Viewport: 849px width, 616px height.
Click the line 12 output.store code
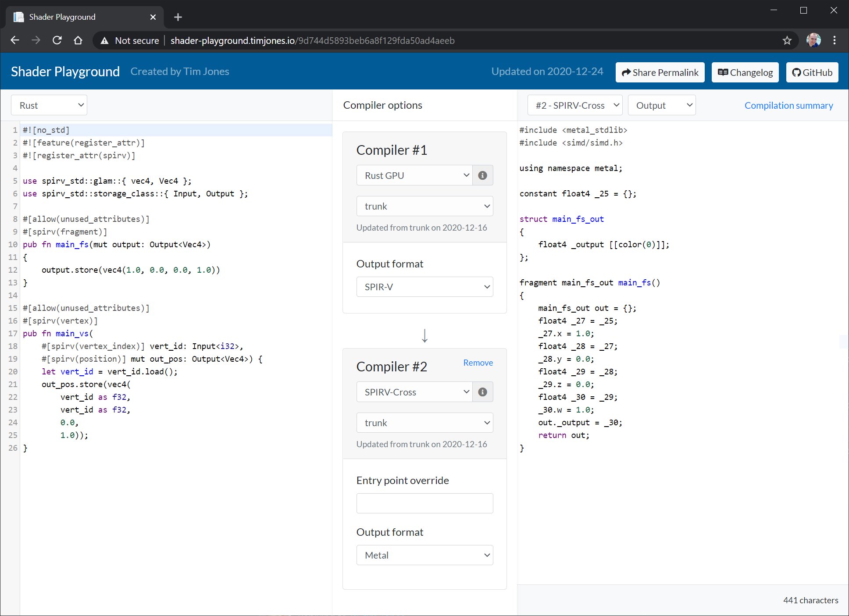click(x=131, y=270)
